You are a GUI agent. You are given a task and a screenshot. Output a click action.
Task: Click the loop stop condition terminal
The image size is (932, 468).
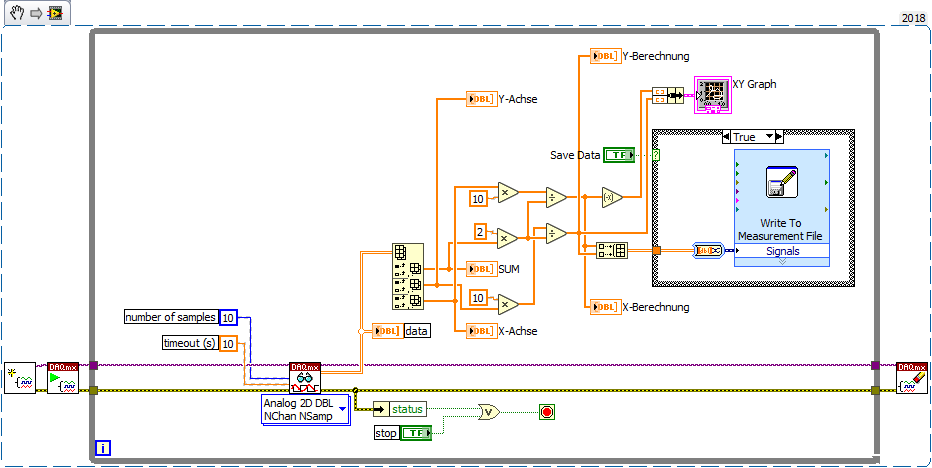[547, 412]
